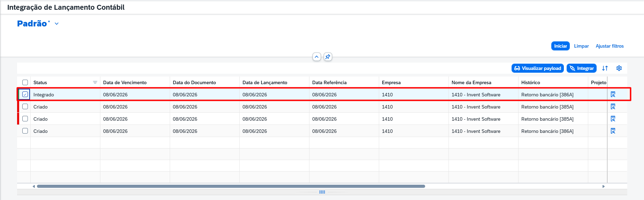Click the Iniciar button
The image size is (644, 200).
click(x=560, y=46)
